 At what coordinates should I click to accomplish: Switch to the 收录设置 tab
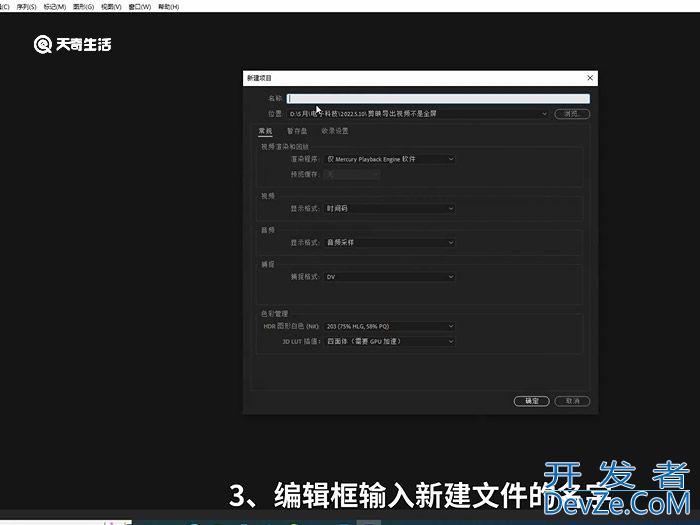point(335,131)
